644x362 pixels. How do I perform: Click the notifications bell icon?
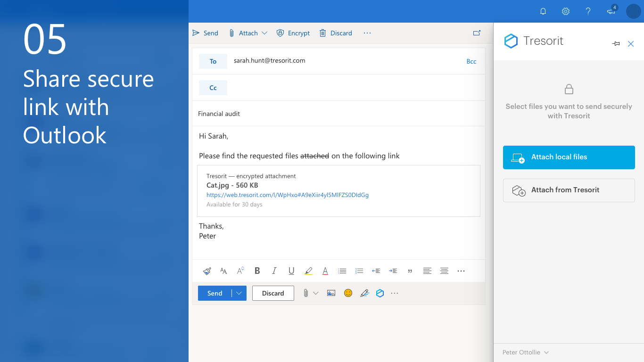click(x=543, y=11)
